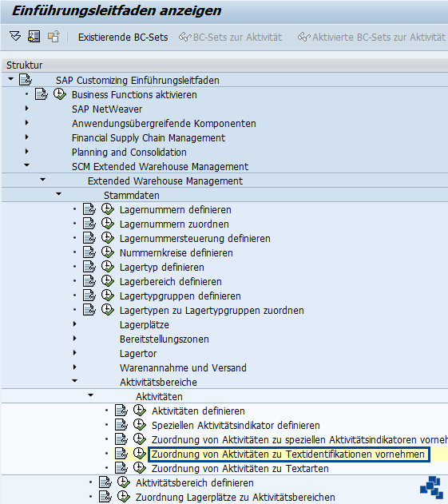
Task: Select Speziellen Aktivitätsindikator definieren text
Action: [x=236, y=426]
